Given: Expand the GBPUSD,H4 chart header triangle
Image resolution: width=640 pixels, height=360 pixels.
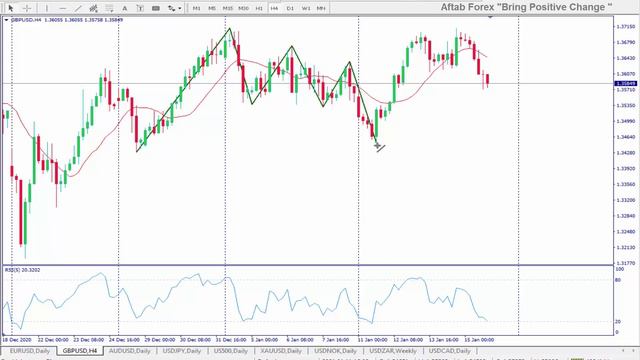Looking at the screenshot, I should pyautogui.click(x=6, y=20).
